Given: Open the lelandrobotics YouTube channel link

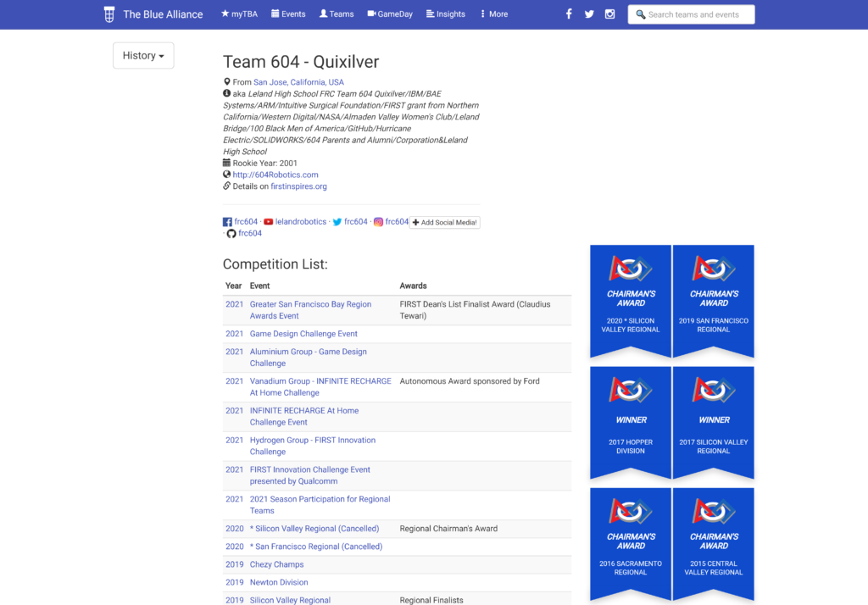Looking at the screenshot, I should coord(301,222).
